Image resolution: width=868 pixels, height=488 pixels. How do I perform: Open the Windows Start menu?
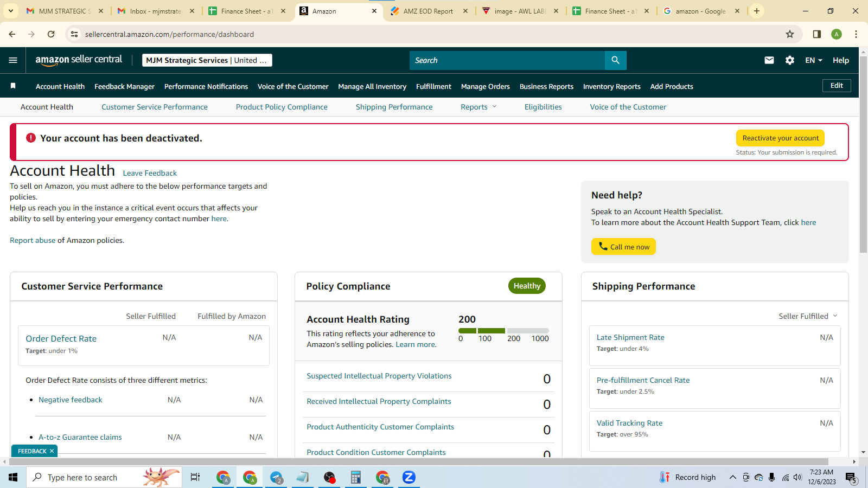pos(13,477)
